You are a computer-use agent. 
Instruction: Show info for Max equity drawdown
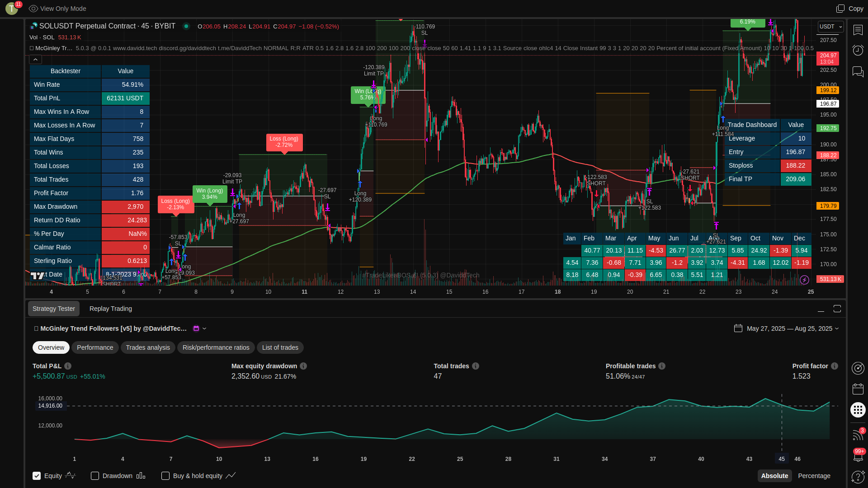click(x=303, y=366)
